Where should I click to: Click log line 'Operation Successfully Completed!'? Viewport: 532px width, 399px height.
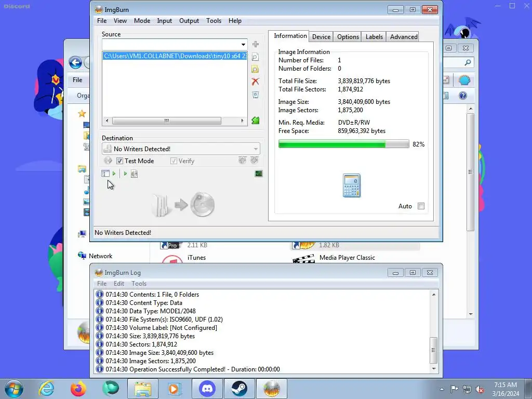pos(192,369)
